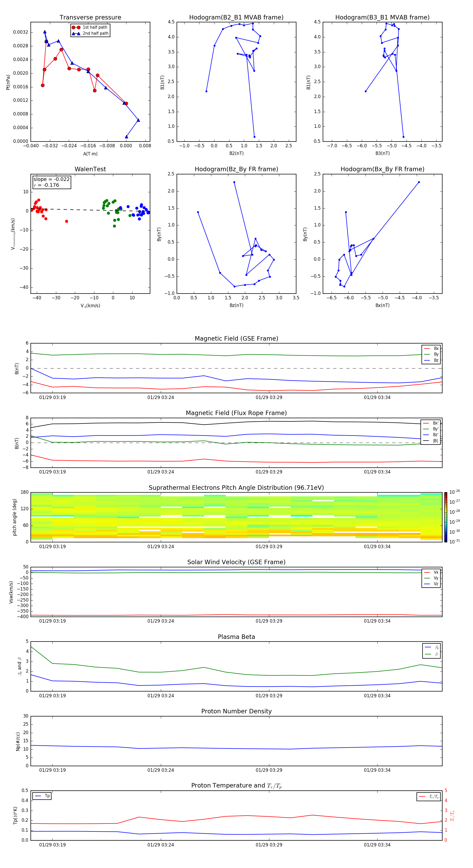This screenshot has height=868, width=473.
Task: Click the B2(nT) x-axis label
Action: [236, 153]
